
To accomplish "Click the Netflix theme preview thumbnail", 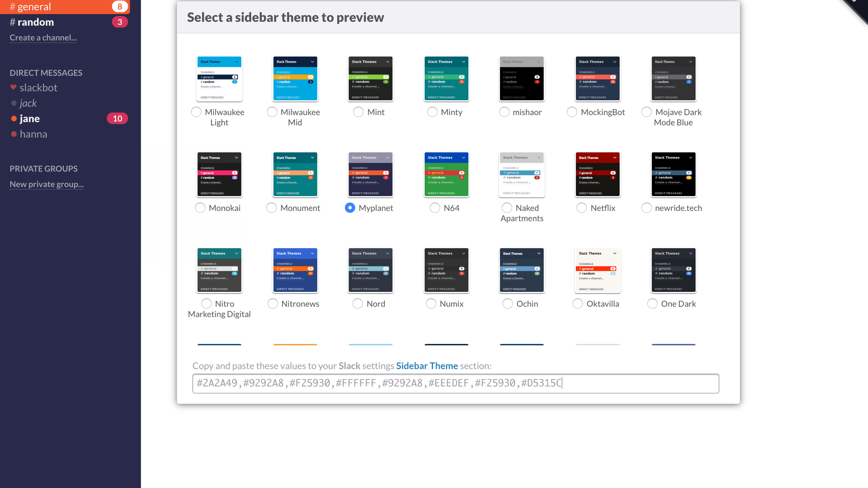I will click(597, 174).
